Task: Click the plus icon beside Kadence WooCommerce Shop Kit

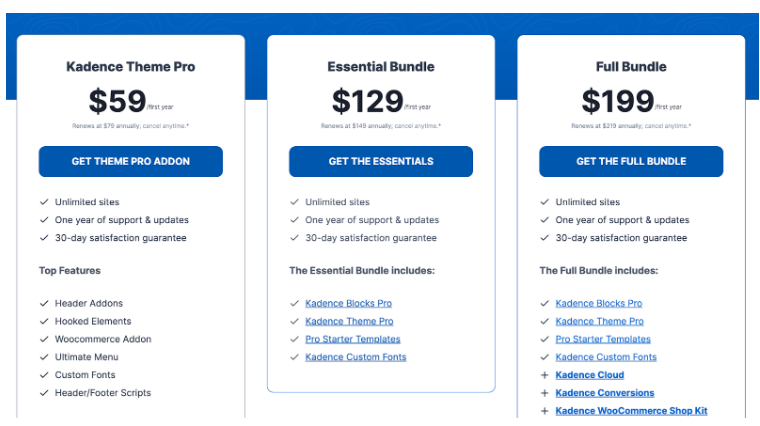Action: [x=544, y=411]
